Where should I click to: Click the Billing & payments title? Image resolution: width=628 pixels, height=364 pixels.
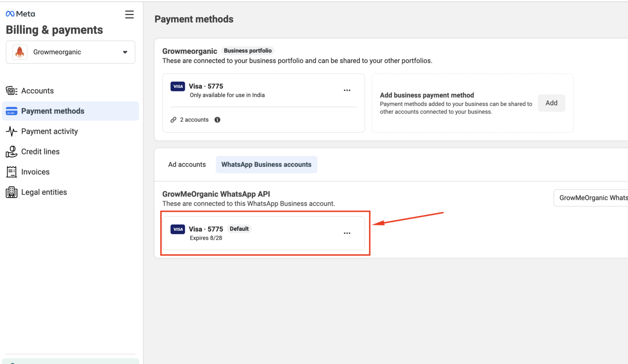click(54, 30)
